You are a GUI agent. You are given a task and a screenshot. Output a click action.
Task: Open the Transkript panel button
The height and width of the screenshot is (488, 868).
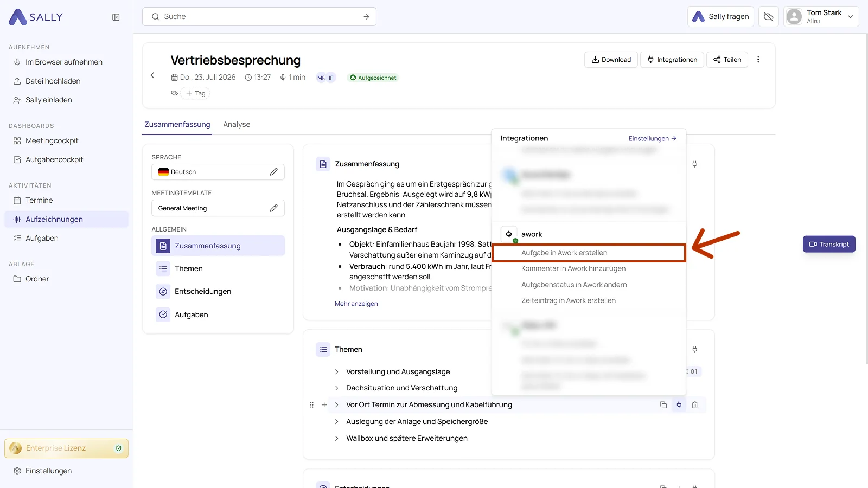(829, 245)
